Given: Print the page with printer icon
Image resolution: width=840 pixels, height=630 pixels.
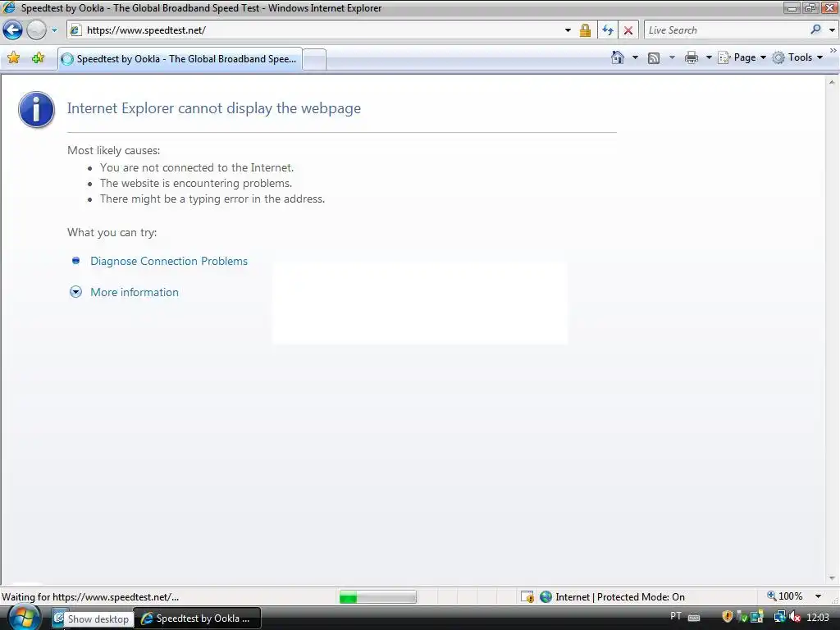Looking at the screenshot, I should (692, 57).
